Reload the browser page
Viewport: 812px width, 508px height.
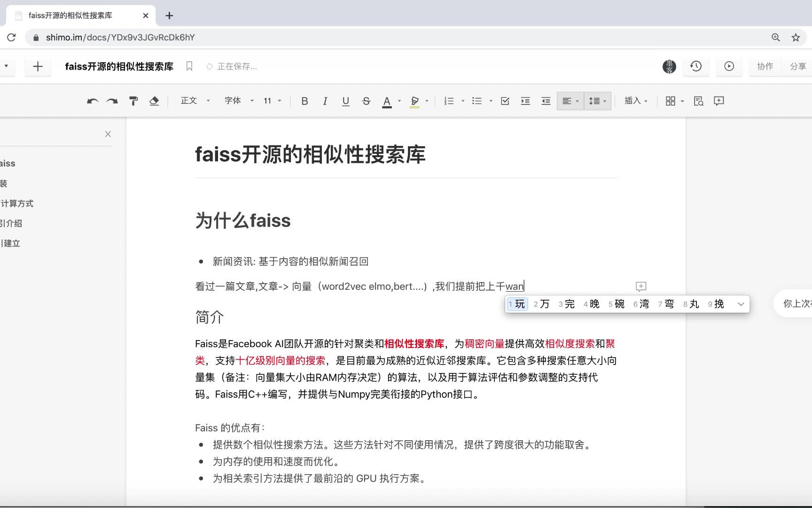(11, 38)
